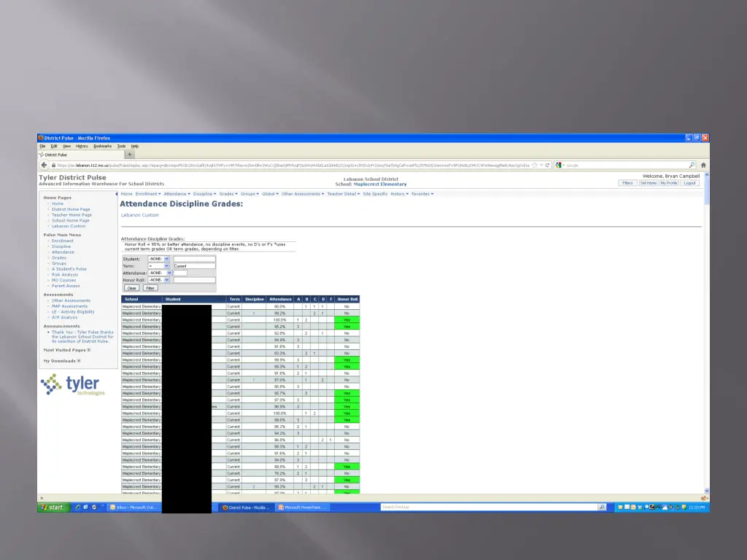The height and width of the screenshot is (560, 747).
Task: Open A Student's Pulse in sidebar
Action: (x=69, y=269)
